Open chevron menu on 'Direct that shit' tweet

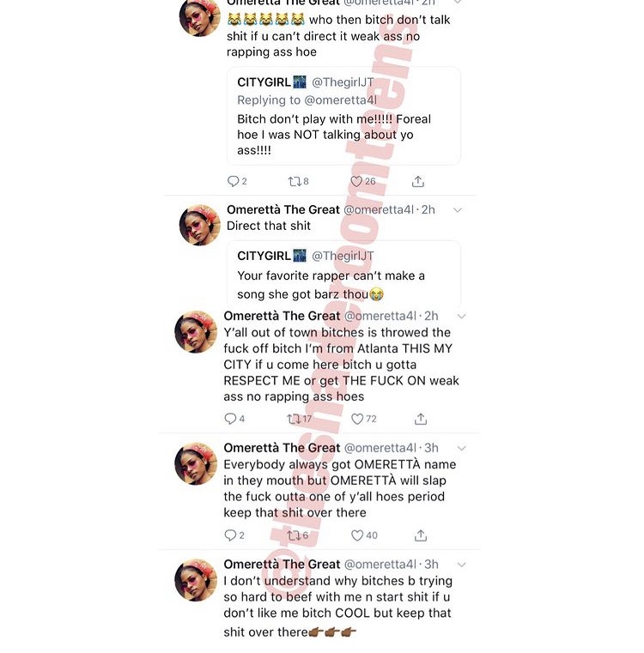[458, 210]
